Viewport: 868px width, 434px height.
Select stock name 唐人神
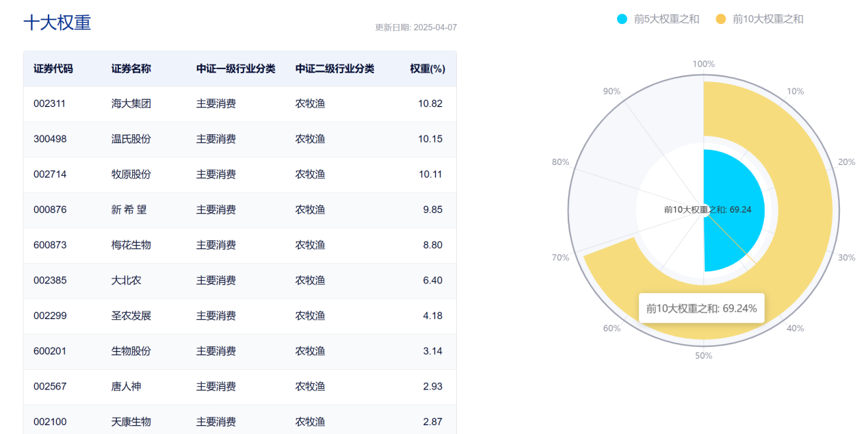tap(127, 386)
